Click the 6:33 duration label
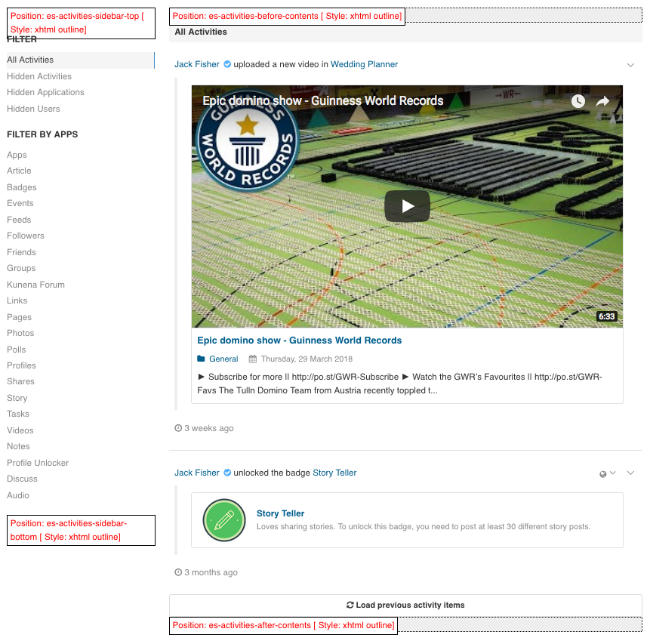 click(606, 316)
